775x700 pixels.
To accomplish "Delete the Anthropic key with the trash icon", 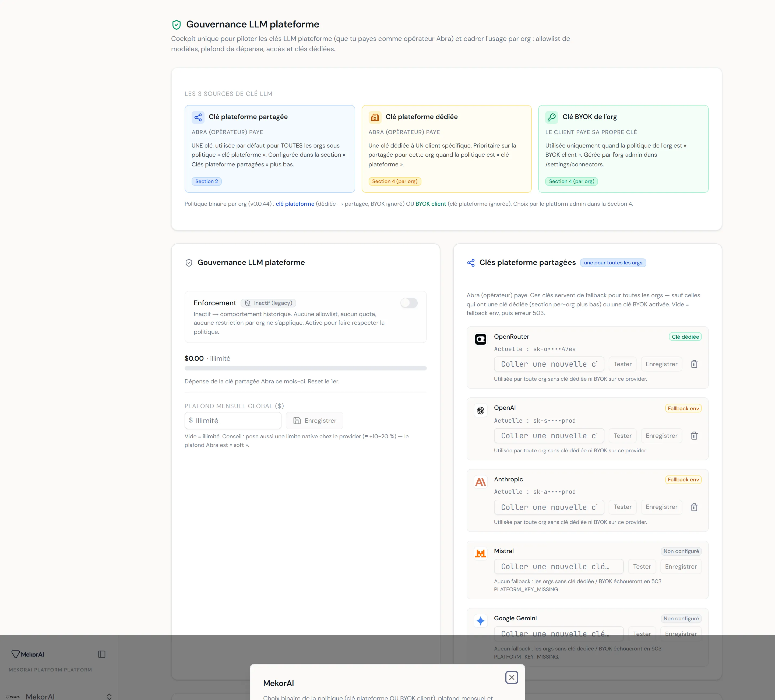I will click(694, 507).
